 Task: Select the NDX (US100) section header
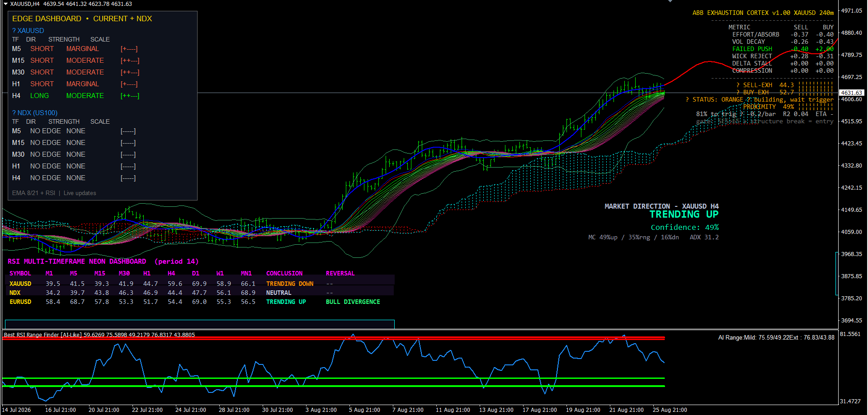[35, 113]
